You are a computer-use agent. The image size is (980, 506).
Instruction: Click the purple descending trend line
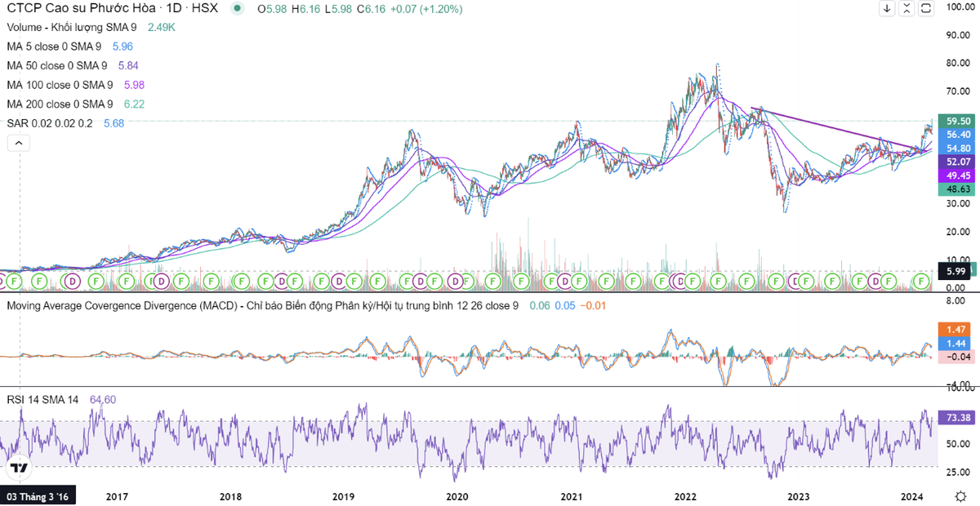coord(841,129)
